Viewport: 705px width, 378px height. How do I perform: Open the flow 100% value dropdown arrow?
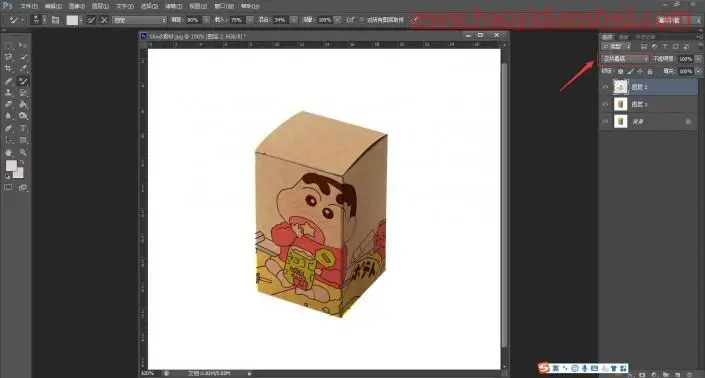(x=337, y=20)
